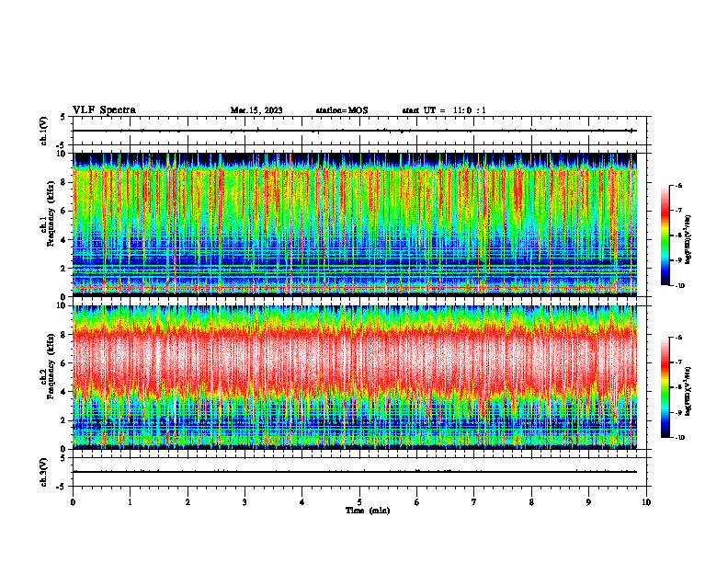Viewport: 728px width, 563px height.
Task: Click the "-10" label on ch.2 color scale
Action: coord(679,438)
